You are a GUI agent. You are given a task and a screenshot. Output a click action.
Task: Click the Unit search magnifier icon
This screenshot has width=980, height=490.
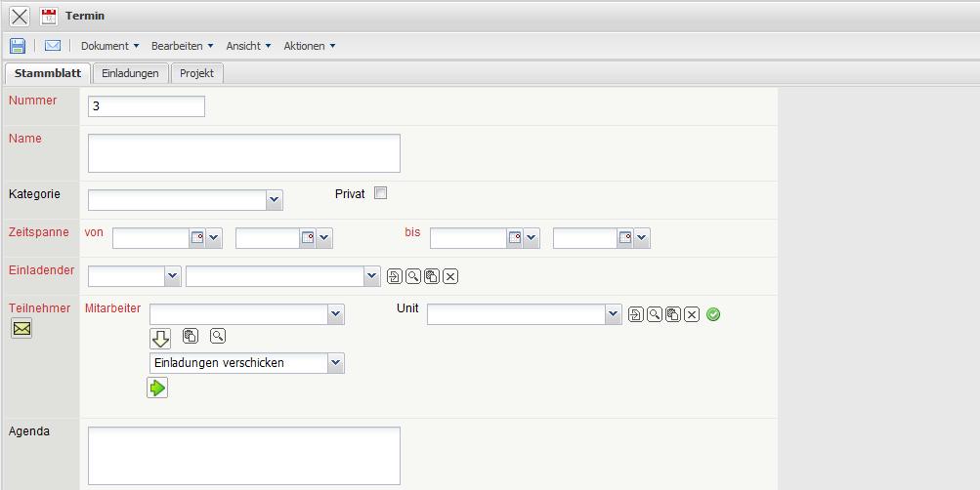[x=655, y=314]
